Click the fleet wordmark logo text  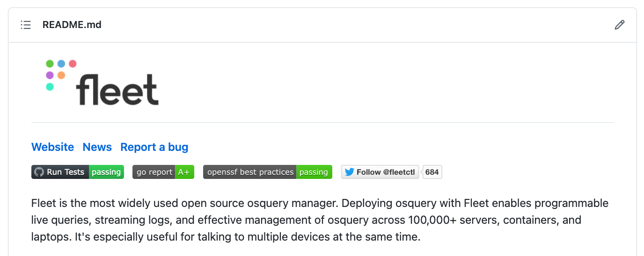[117, 89]
